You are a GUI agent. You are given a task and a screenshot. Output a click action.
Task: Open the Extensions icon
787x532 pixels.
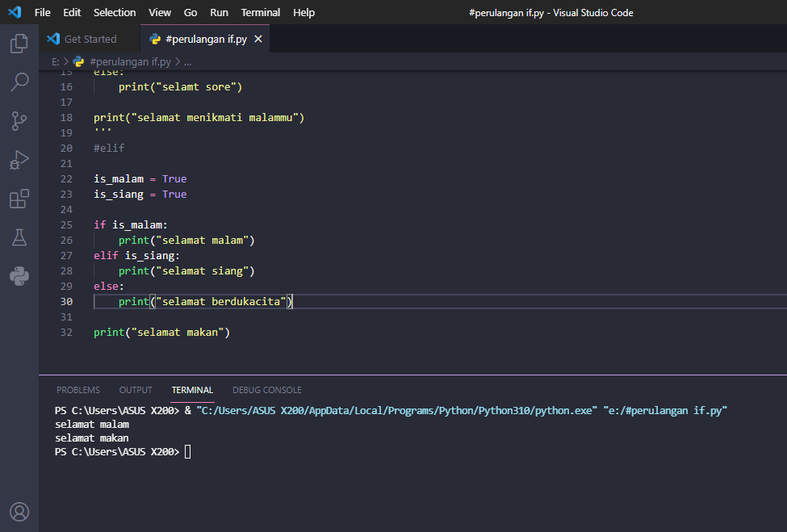click(x=19, y=199)
